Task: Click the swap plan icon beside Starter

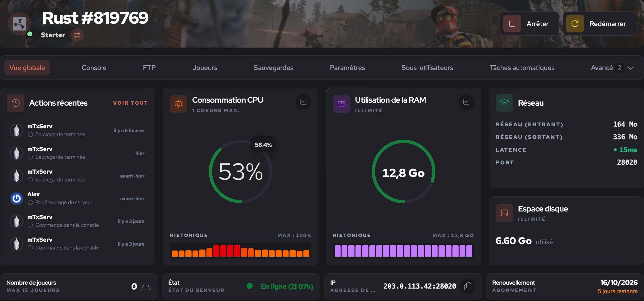Action: (x=77, y=35)
